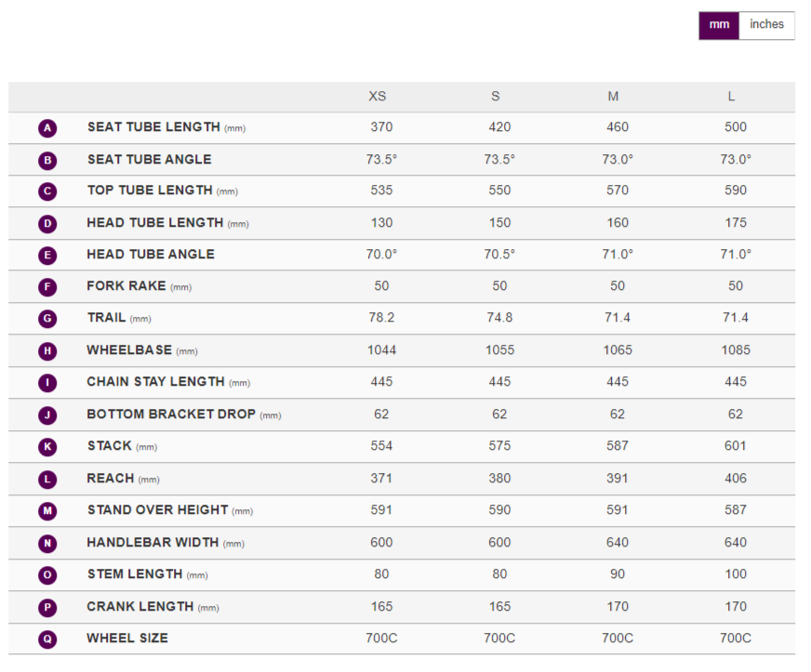Click the 1085 wheelbase value for size L

[x=735, y=350]
